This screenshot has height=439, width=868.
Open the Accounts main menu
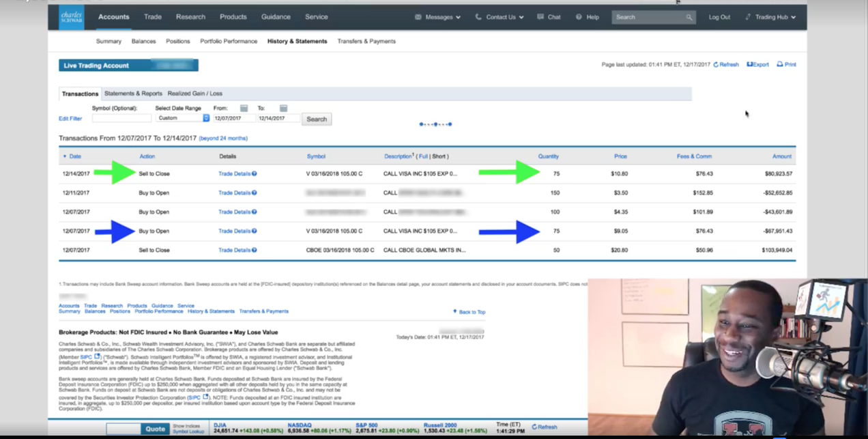point(114,16)
